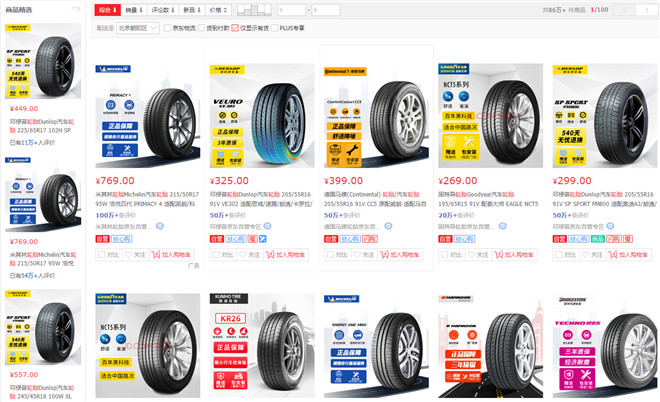Open sidebar Michelin 215/50R17 95W product link

(43, 259)
